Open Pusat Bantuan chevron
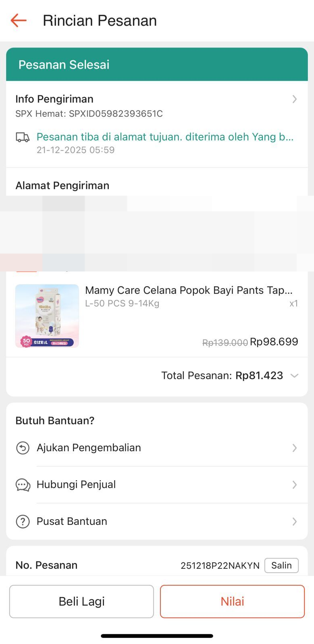 point(295,522)
